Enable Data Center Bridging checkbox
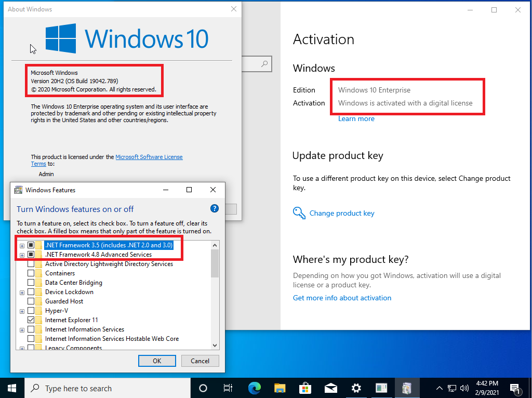The image size is (532, 398). tap(31, 282)
